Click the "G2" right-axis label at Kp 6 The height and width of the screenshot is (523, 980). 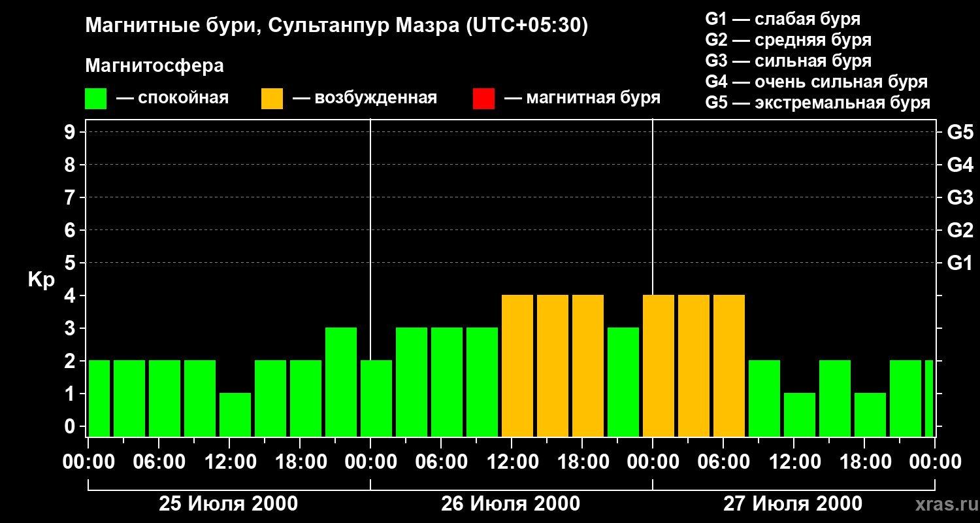tap(960, 230)
